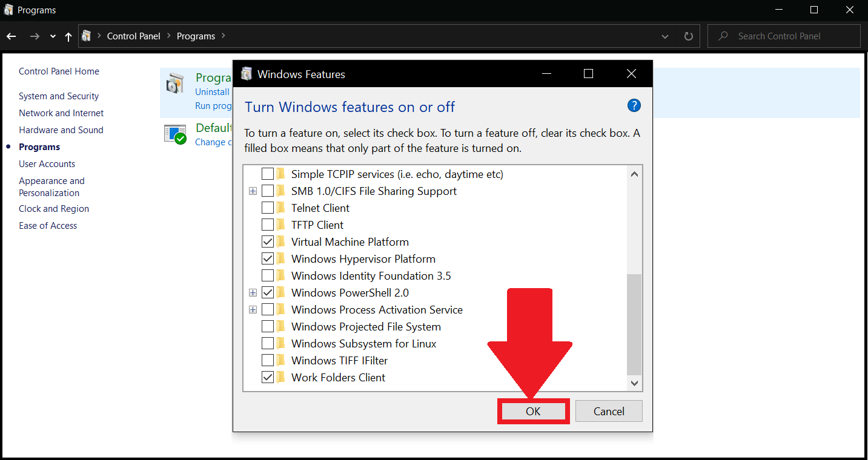Open the chevron dropdown after Programs
This screenshot has height=460, width=868.
pos(224,36)
